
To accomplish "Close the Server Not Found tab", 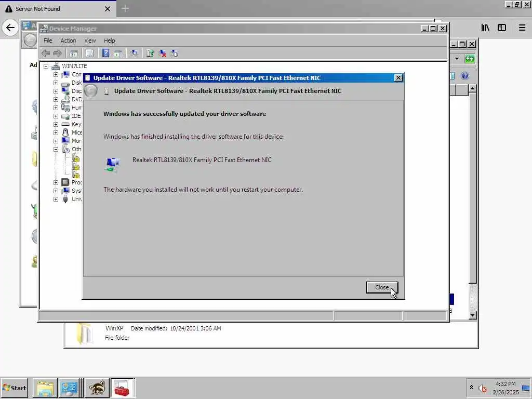I will (x=108, y=9).
